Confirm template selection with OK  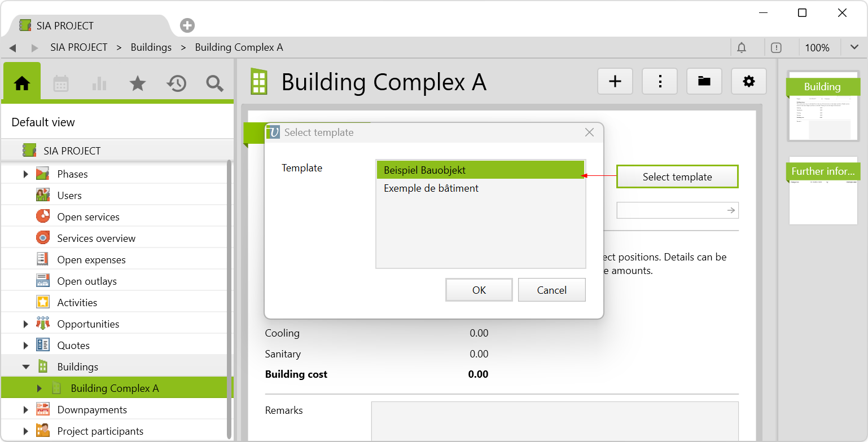coord(479,290)
